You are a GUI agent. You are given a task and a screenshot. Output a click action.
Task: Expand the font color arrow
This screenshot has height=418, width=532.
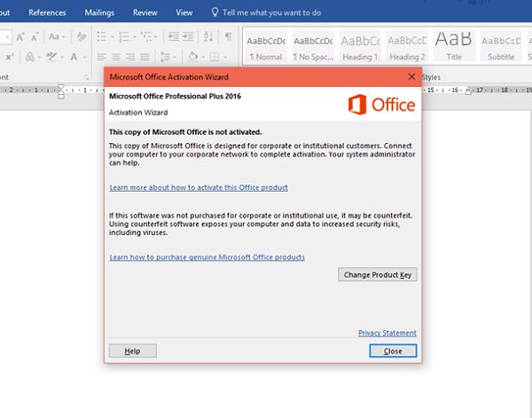coord(84,57)
